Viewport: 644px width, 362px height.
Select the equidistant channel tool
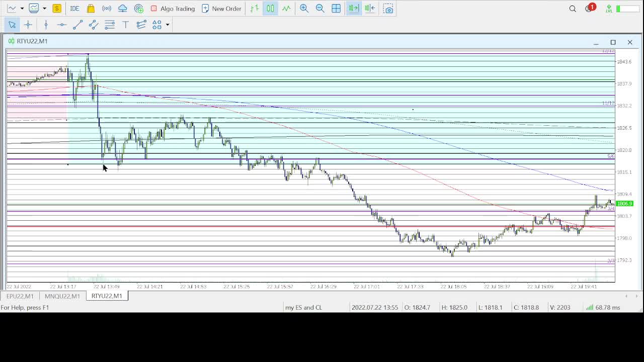click(x=94, y=24)
